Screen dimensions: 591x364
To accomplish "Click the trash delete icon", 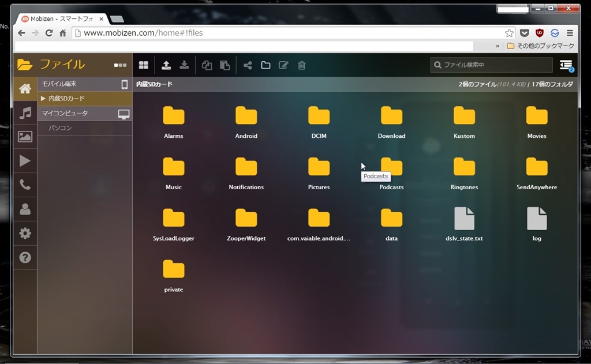I will [x=301, y=65].
